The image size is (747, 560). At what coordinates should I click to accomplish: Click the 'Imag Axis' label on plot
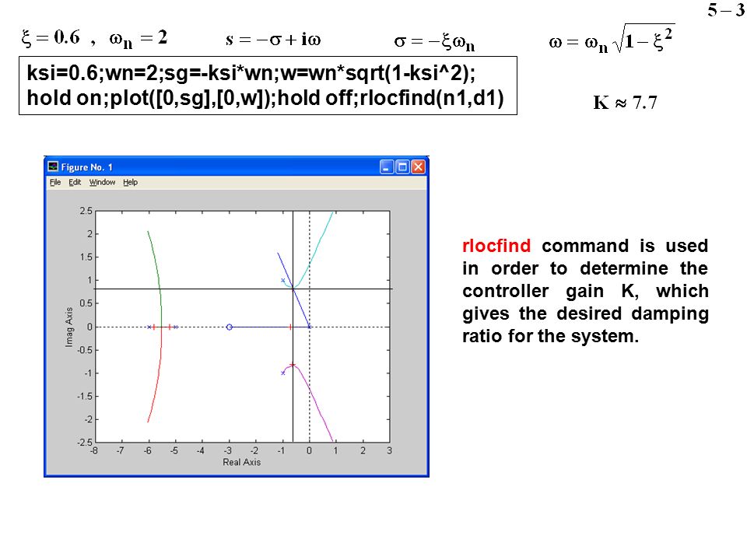(x=69, y=327)
